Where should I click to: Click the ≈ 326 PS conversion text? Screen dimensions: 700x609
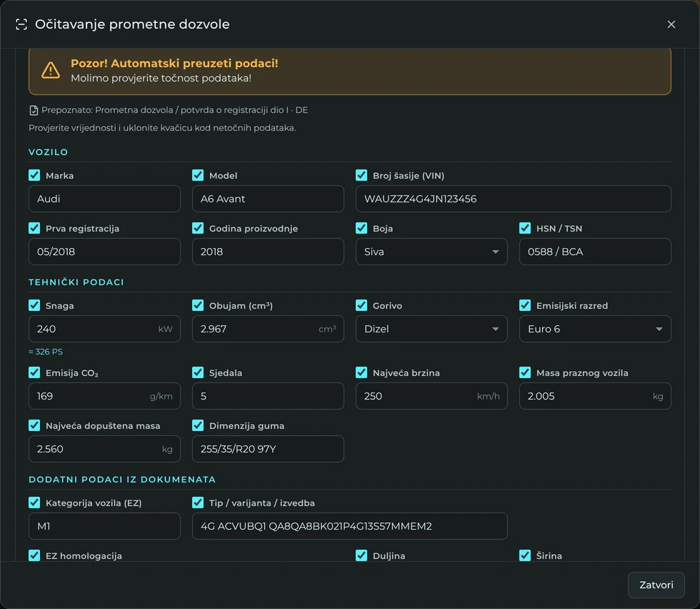[x=46, y=352]
